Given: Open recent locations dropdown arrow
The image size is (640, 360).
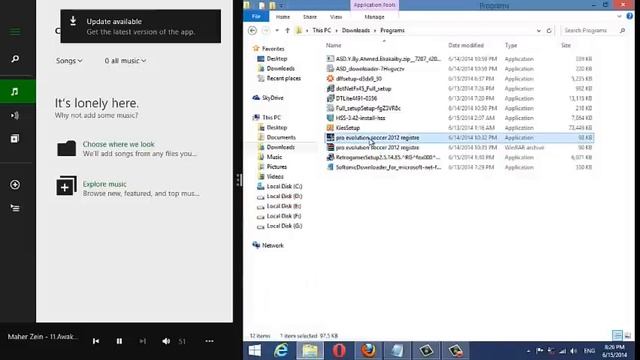Looking at the screenshot, I should coord(277,31).
